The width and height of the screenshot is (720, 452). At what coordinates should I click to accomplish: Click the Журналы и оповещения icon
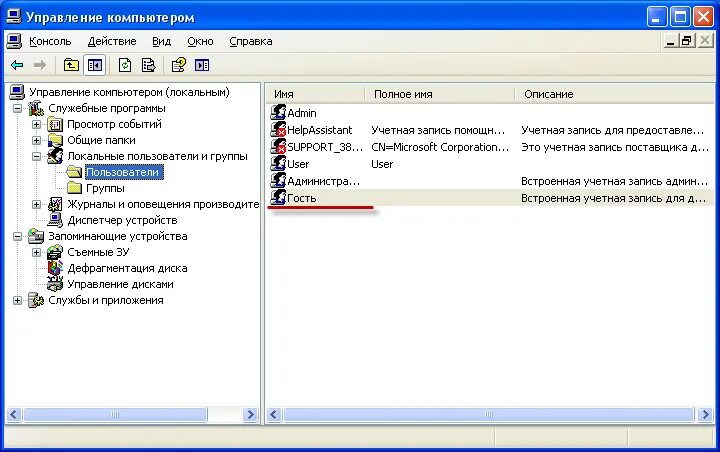pyautogui.click(x=55, y=204)
